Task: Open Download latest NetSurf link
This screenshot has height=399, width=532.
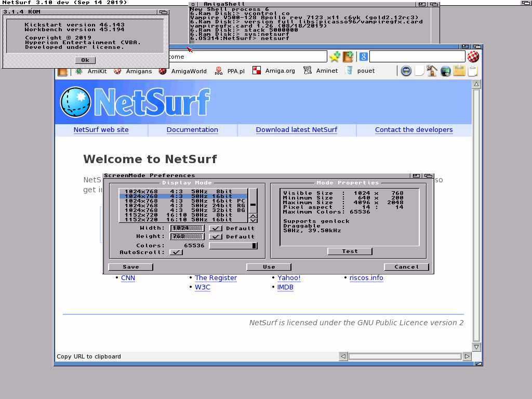Action: click(x=297, y=129)
